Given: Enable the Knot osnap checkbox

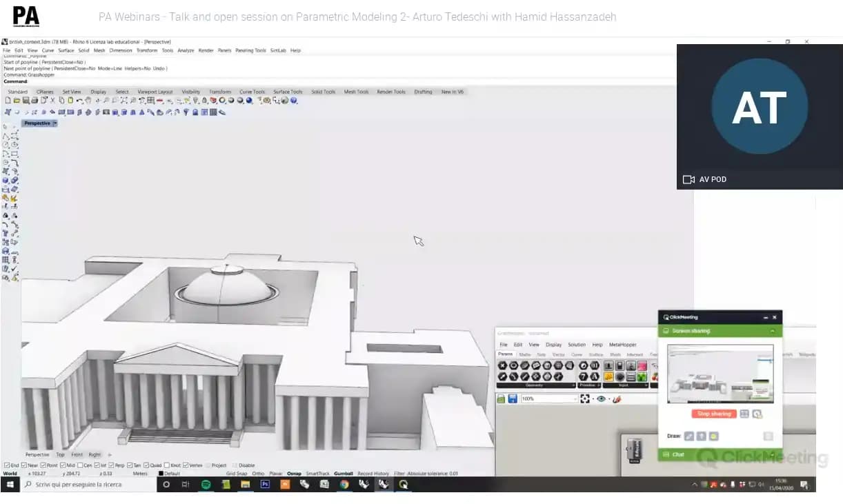Looking at the screenshot, I should click(167, 465).
